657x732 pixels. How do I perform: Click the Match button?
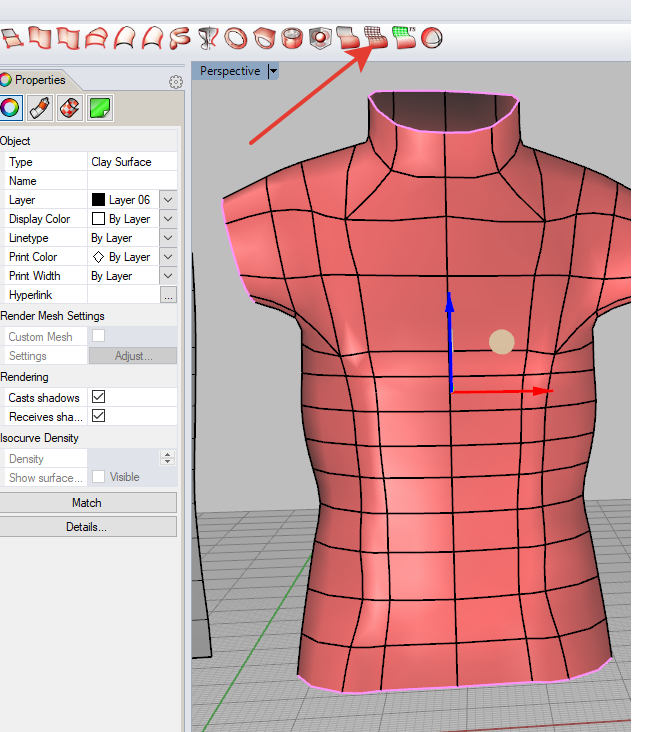[x=87, y=503]
